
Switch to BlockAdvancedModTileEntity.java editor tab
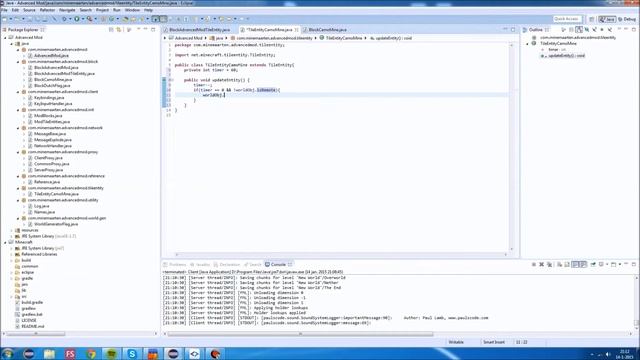199,30
